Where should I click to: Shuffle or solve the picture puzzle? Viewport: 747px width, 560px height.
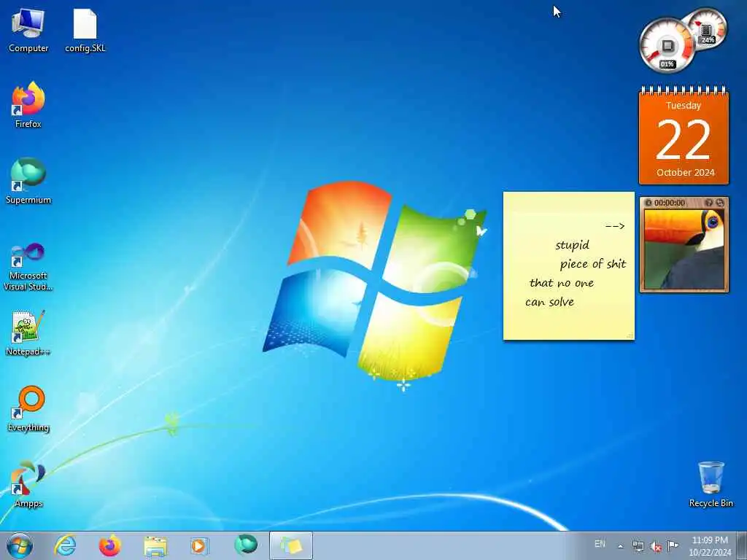pos(720,203)
